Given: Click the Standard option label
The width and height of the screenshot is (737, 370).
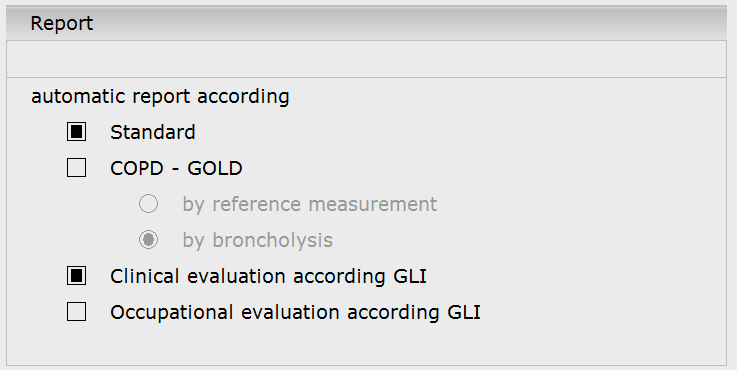Looking at the screenshot, I should click(x=153, y=132).
